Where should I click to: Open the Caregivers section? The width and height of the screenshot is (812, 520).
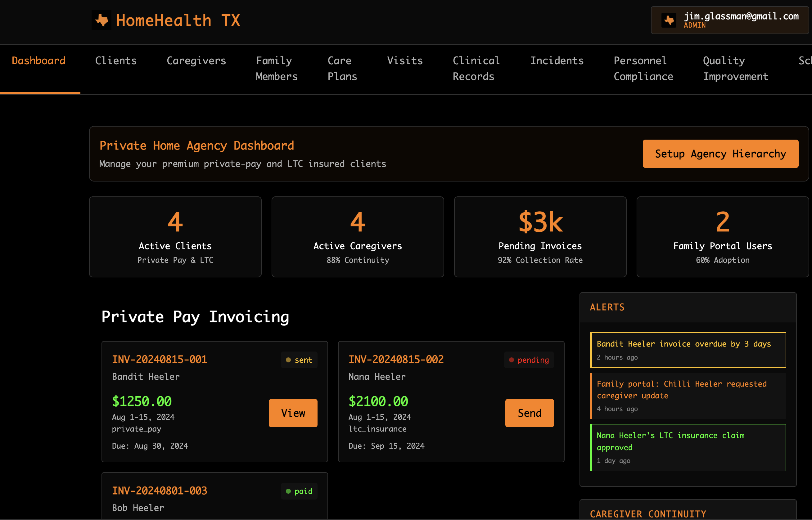[196, 61]
